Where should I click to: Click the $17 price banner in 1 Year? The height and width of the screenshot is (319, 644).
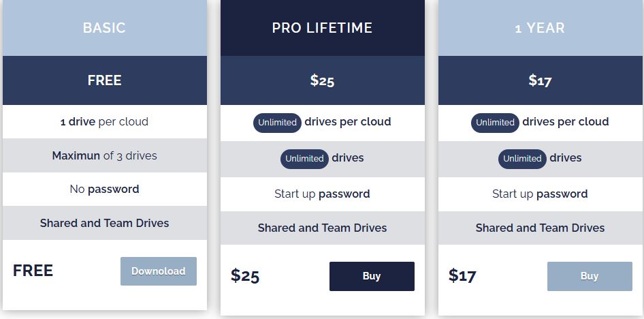[x=540, y=80]
